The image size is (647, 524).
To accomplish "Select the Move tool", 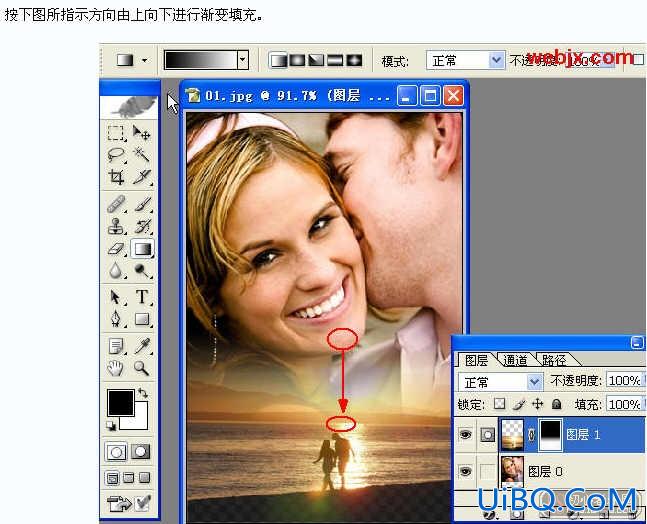I will tap(141, 133).
